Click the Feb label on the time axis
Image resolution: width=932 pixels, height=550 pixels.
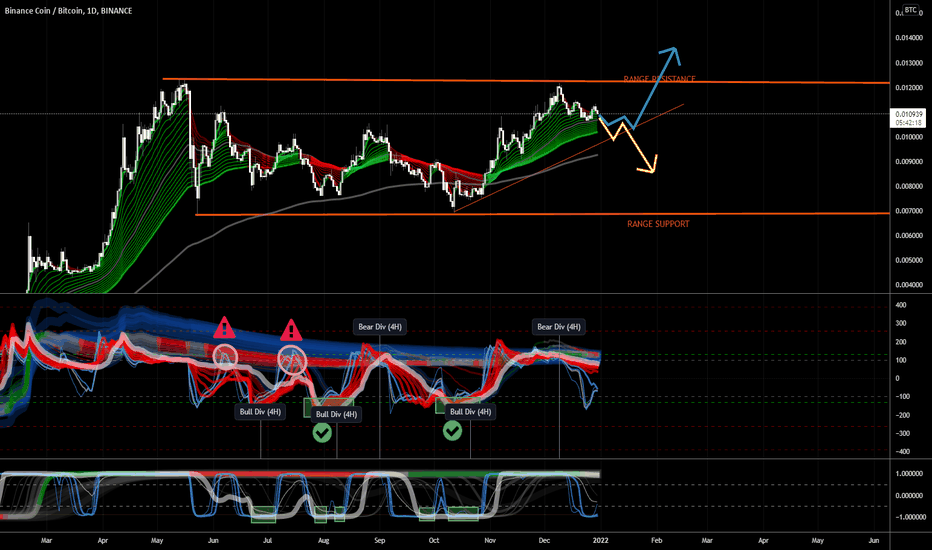pos(656,540)
